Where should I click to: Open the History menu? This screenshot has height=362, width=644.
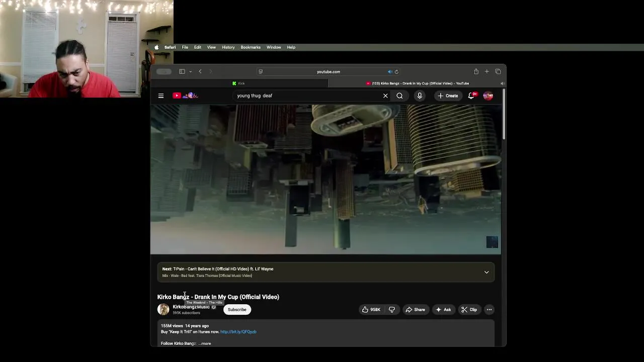pyautogui.click(x=228, y=47)
